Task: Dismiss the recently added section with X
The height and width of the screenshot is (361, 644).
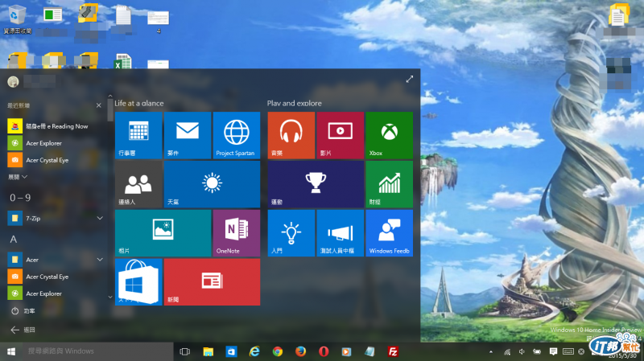Action: tap(98, 105)
